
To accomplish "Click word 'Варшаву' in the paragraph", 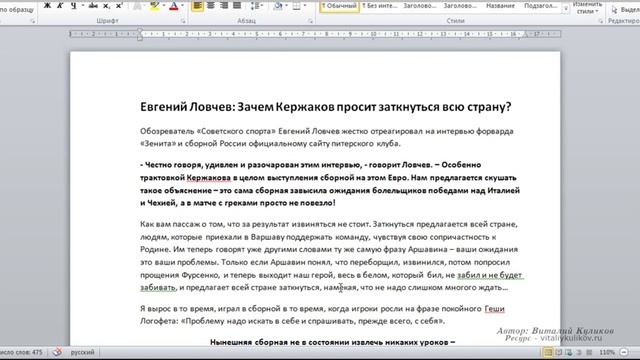I will (266, 237).
